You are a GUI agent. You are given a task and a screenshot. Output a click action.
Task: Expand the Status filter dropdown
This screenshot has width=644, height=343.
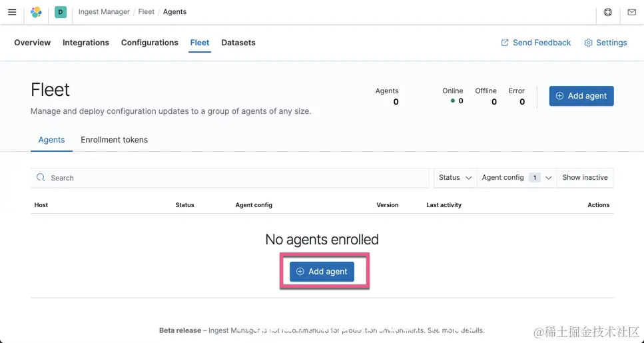[x=455, y=177]
